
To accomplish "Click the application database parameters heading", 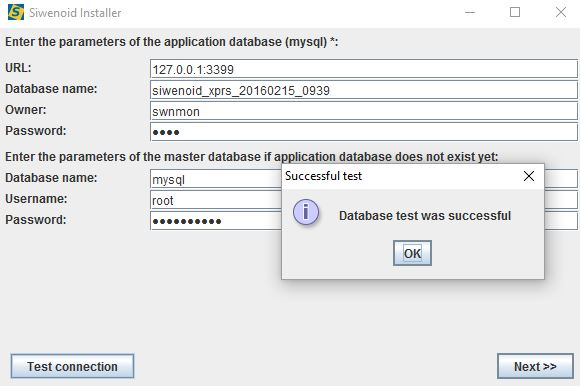I will point(172,42).
